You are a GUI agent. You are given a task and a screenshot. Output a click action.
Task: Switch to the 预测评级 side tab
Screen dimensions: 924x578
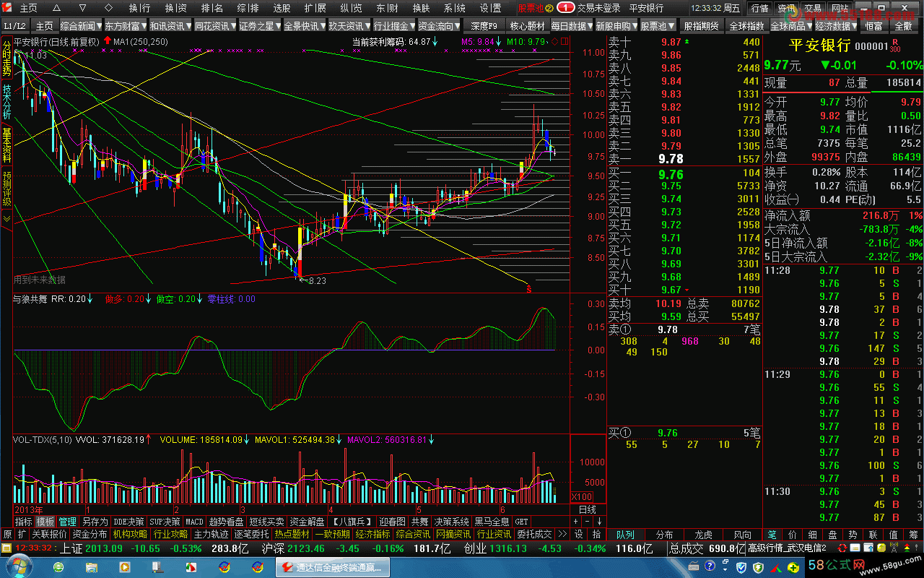[x=6, y=189]
